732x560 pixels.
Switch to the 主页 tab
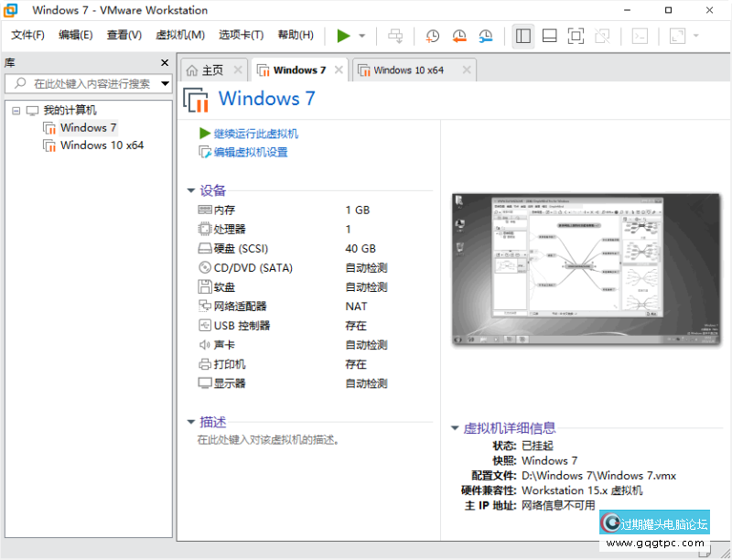(x=211, y=70)
